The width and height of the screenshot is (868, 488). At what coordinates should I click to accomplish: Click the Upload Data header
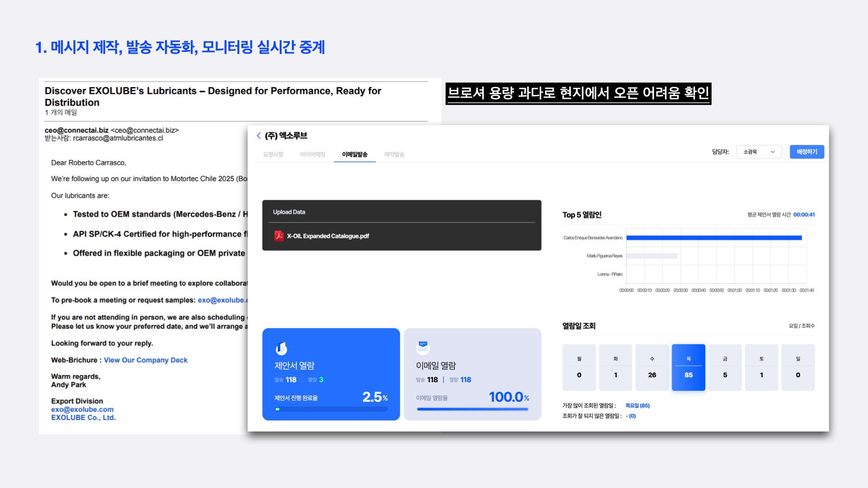click(x=289, y=212)
